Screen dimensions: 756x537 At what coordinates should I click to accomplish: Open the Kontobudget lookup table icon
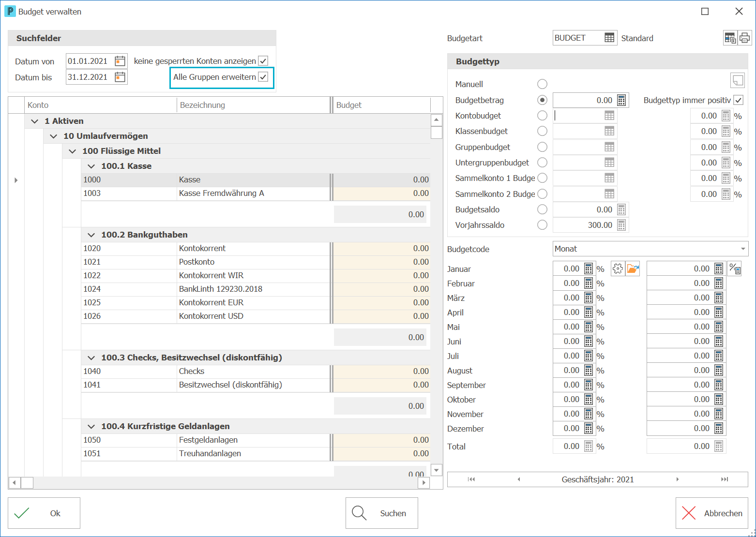609,116
